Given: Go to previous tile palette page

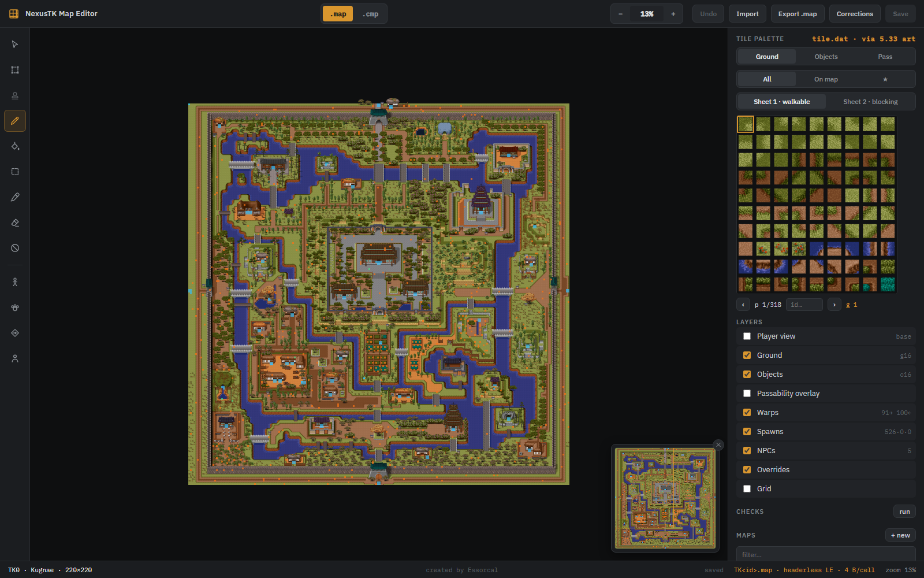Looking at the screenshot, I should pyautogui.click(x=743, y=305).
